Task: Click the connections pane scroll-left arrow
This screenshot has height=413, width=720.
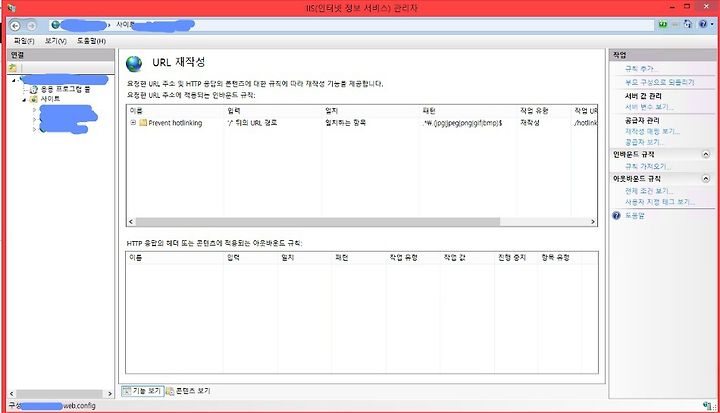Action: [12, 394]
